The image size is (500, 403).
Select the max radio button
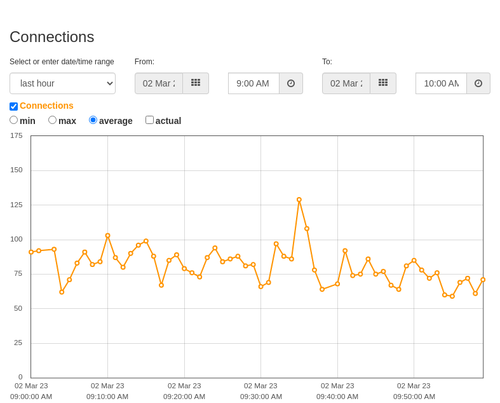click(52, 120)
